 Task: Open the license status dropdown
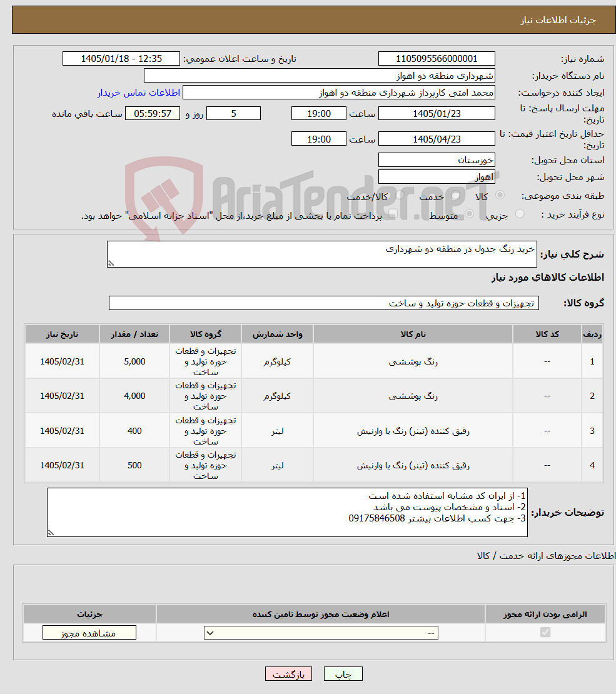pyautogui.click(x=321, y=633)
